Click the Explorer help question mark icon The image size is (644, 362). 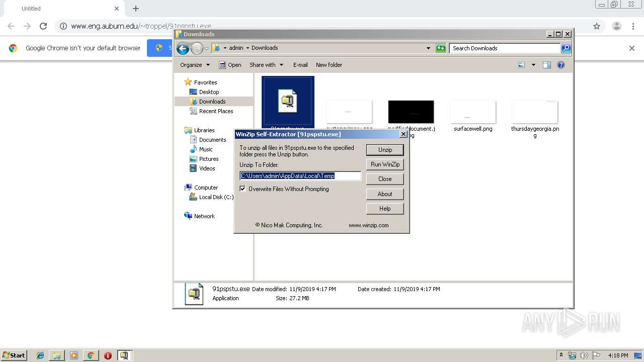point(561,65)
